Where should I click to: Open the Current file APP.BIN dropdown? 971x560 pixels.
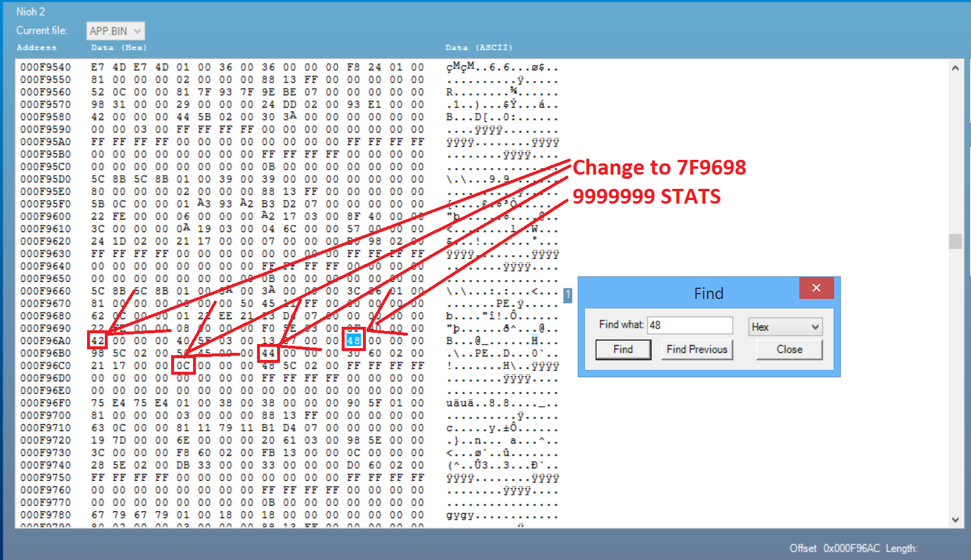(115, 31)
